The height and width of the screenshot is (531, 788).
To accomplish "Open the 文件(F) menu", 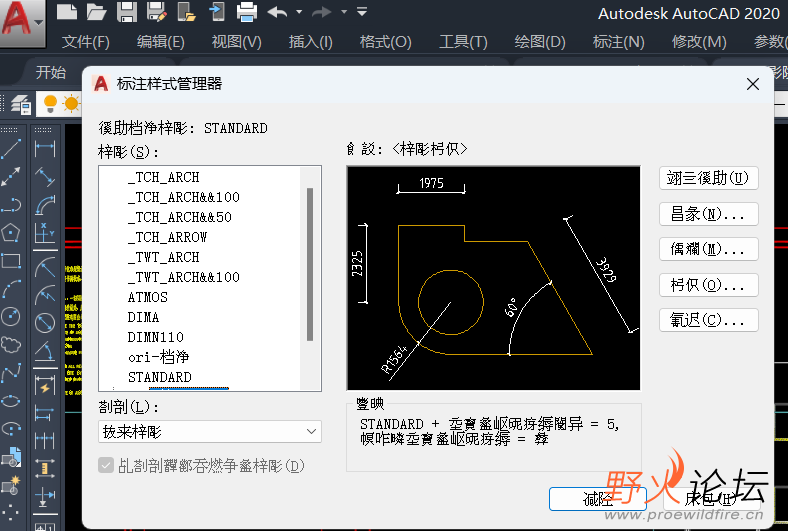I will point(85,42).
